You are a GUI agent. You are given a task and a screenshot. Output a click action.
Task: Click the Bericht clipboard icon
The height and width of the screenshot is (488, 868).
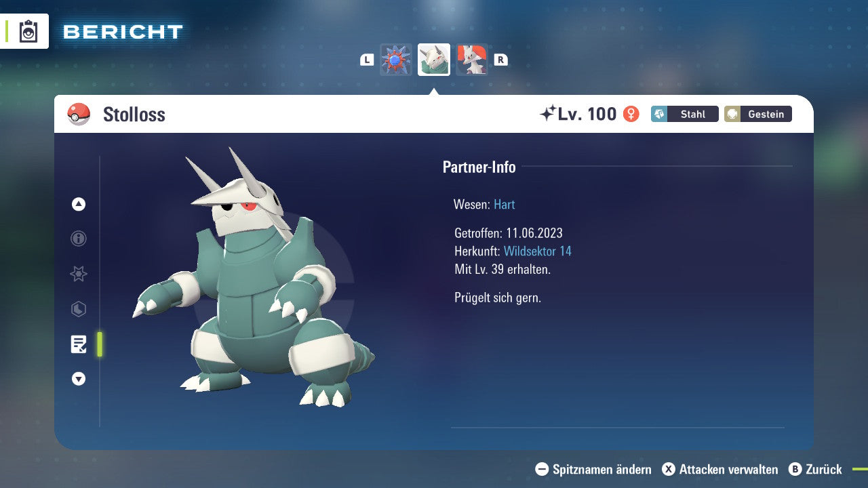(28, 32)
